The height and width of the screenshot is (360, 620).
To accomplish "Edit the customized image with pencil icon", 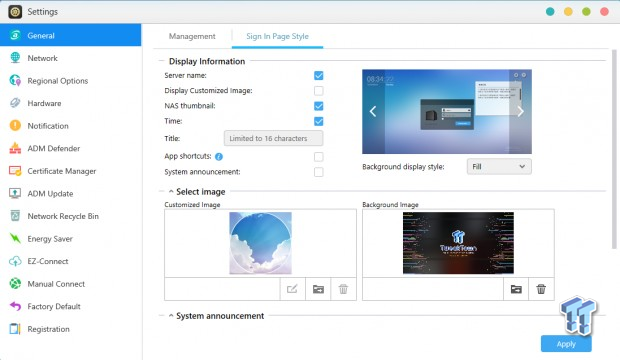I will click(292, 289).
